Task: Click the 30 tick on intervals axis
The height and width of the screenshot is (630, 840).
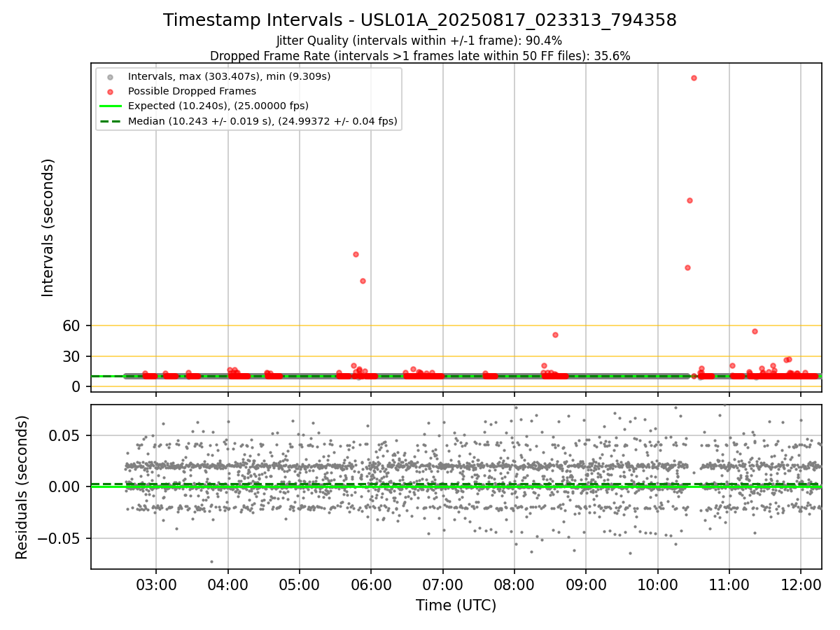Action: pos(73,356)
